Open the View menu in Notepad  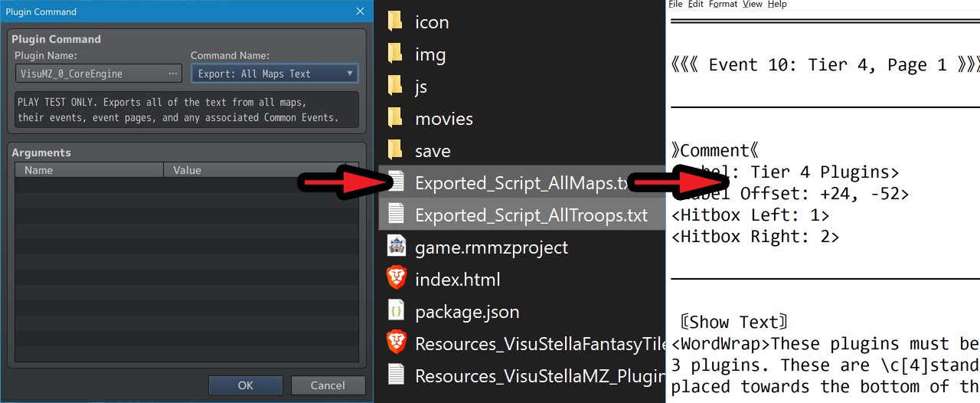tap(752, 5)
